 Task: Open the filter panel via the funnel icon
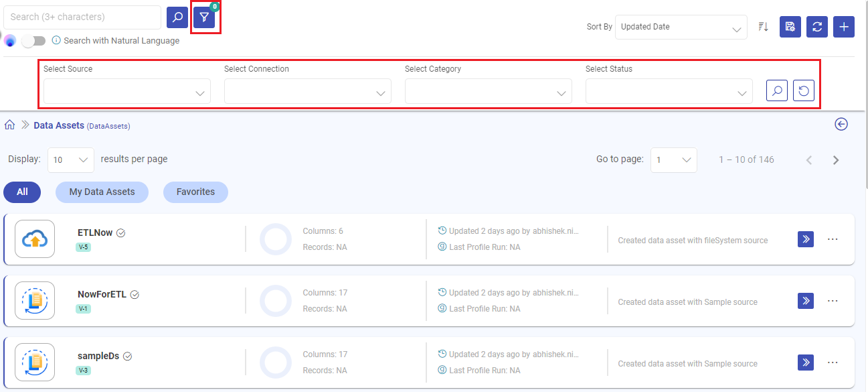pyautogui.click(x=204, y=17)
